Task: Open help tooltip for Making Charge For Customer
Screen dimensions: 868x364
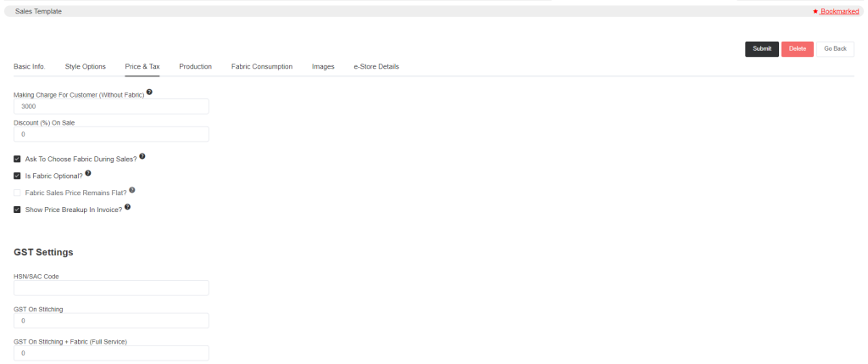Action: click(x=149, y=92)
